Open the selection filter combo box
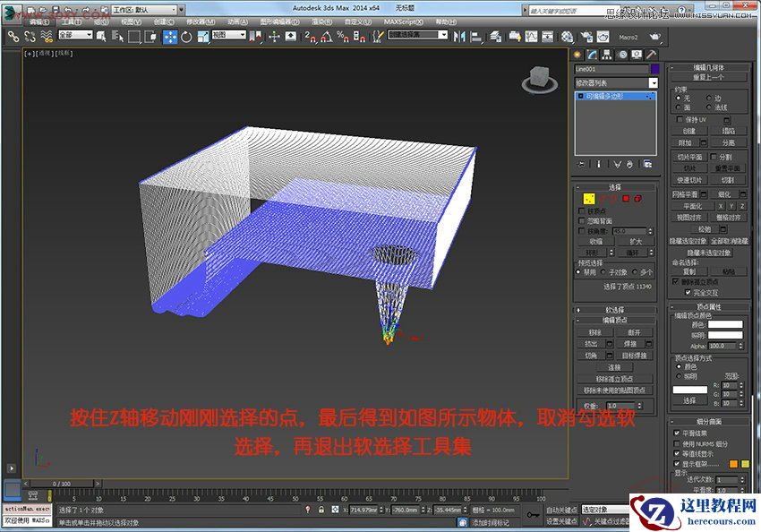Viewport: 761px width, 532px height. pos(76,38)
